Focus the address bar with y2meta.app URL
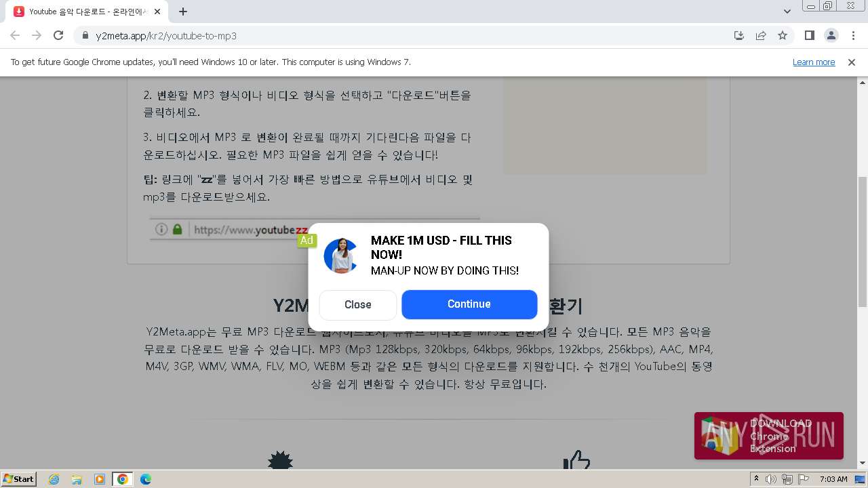 pyautogui.click(x=407, y=35)
